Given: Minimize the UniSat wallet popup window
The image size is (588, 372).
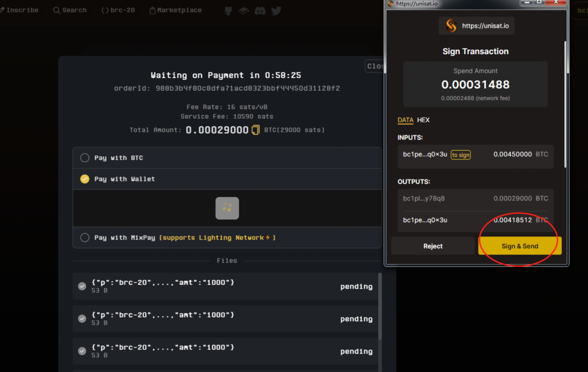Looking at the screenshot, I should (527, 2).
